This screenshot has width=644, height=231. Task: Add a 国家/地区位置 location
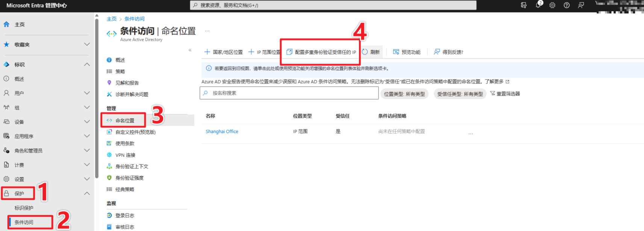[x=224, y=52]
